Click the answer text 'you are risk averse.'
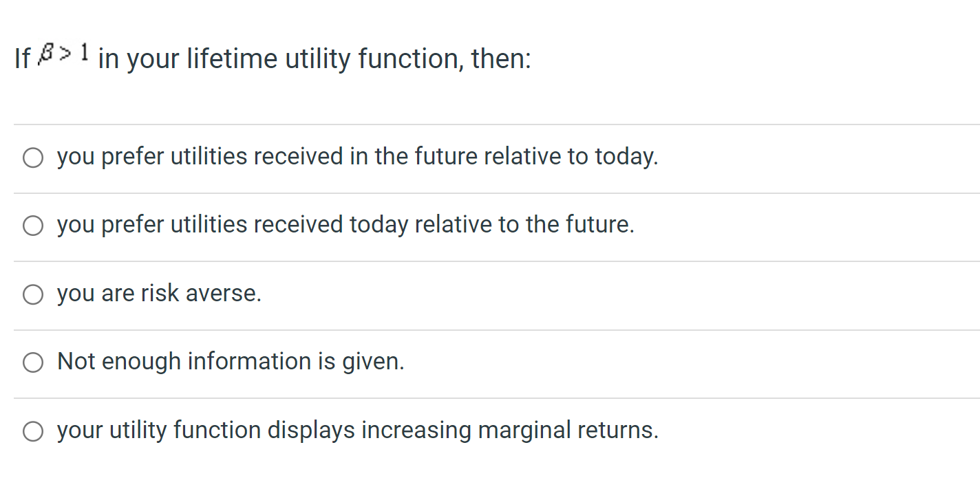 tap(159, 293)
